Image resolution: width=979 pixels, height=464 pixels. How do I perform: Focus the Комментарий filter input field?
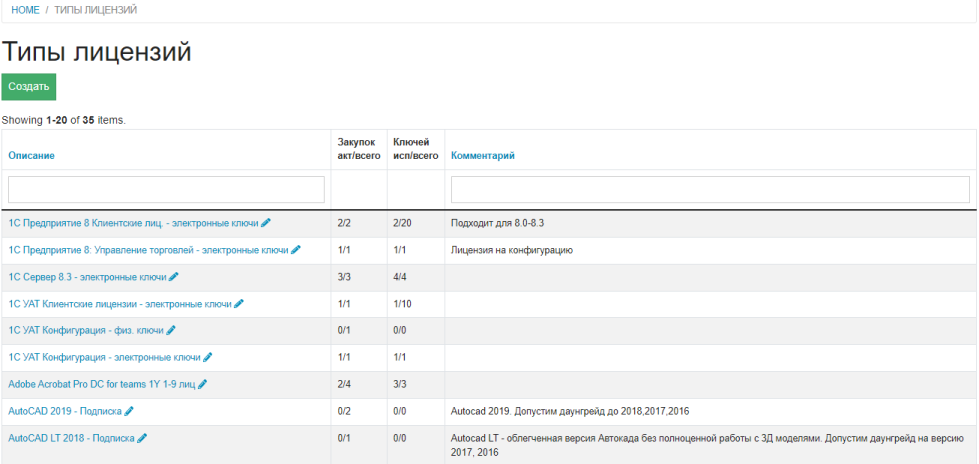(710, 189)
